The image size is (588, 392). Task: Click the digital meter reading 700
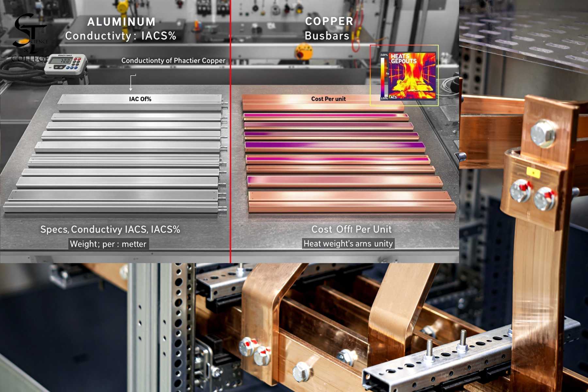[65, 64]
